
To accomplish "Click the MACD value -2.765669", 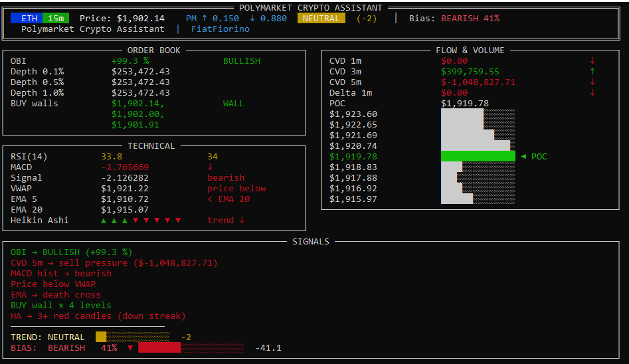I will point(125,167).
